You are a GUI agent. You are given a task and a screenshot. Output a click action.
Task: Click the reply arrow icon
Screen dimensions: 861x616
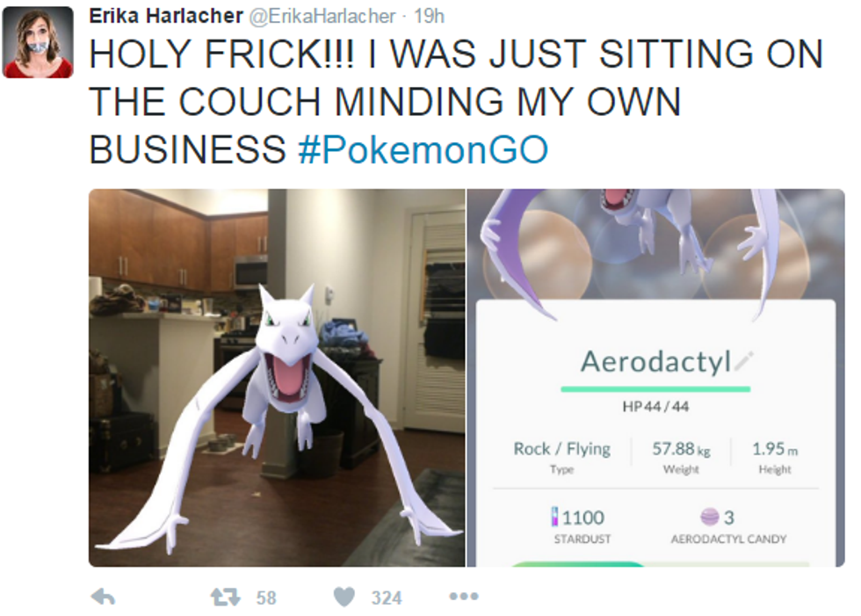tap(104, 597)
